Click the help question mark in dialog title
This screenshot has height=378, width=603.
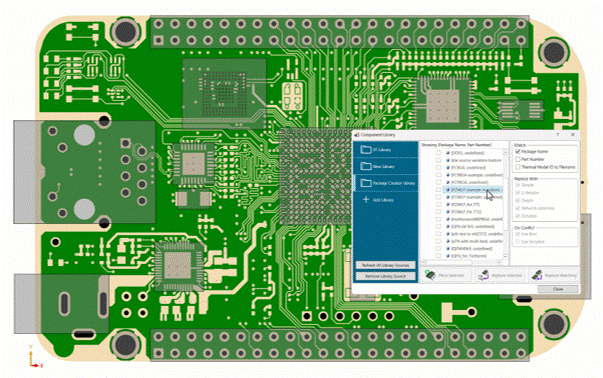pos(558,135)
